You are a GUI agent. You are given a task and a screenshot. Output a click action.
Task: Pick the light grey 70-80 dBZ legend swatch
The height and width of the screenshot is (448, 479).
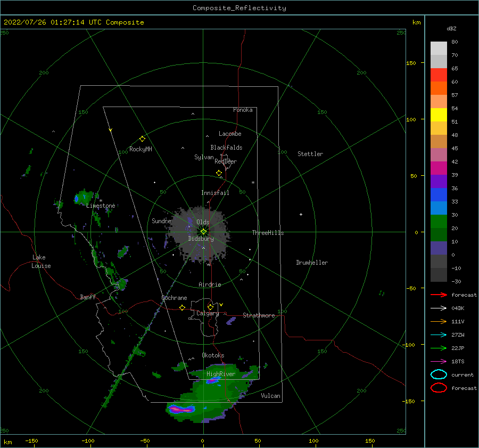(439, 48)
